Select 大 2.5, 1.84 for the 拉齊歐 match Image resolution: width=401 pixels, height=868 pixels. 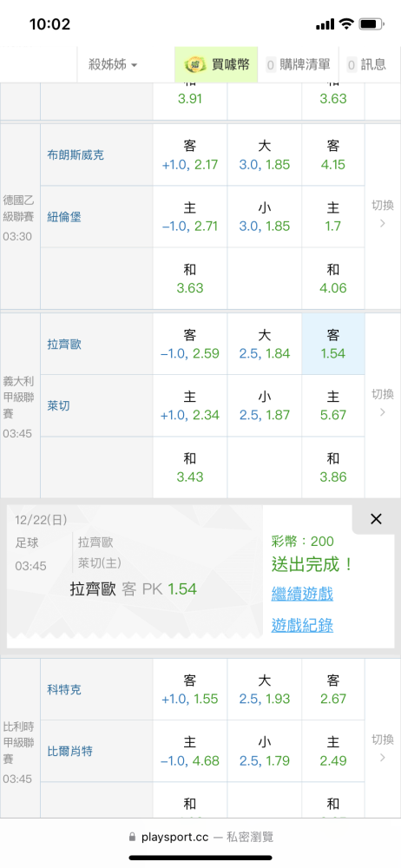pyautogui.click(x=264, y=344)
